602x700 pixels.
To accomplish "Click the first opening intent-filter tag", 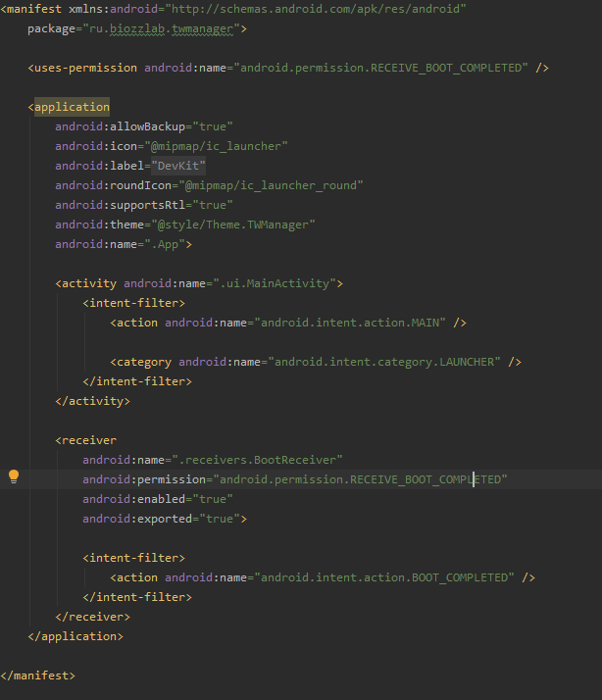I will pyautogui.click(x=134, y=303).
